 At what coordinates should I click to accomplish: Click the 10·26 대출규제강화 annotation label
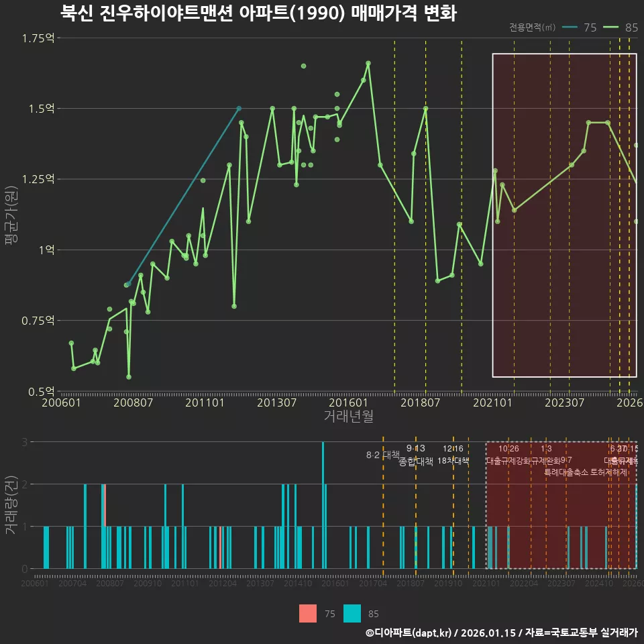(x=509, y=455)
